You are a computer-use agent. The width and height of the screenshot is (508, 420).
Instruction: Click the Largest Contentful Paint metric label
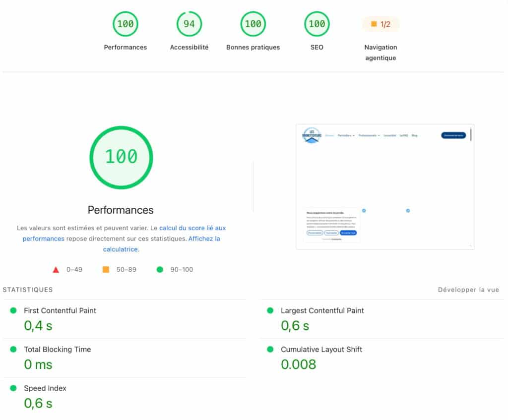click(x=322, y=310)
